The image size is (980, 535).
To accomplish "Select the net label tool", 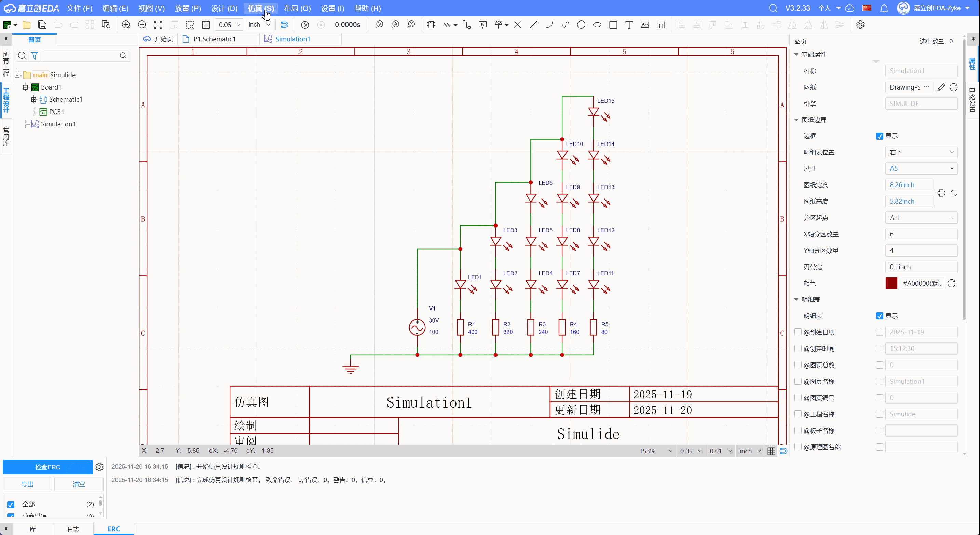I will pyautogui.click(x=482, y=25).
